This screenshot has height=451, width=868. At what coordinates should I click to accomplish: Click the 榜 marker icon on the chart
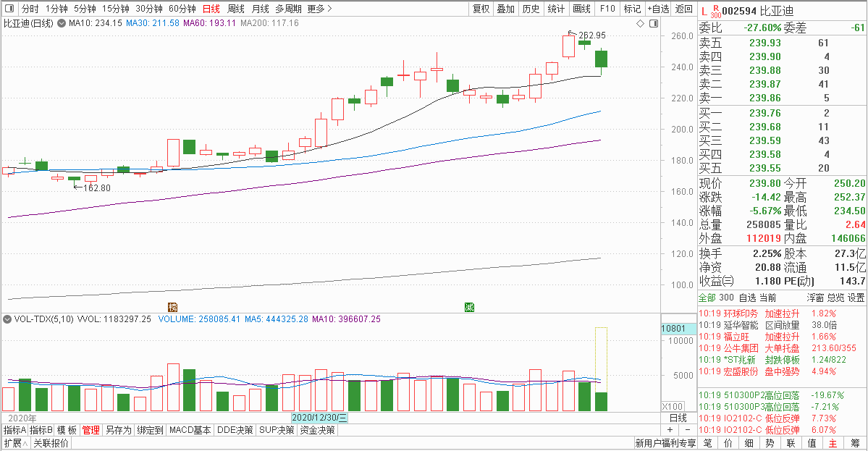[x=172, y=307]
